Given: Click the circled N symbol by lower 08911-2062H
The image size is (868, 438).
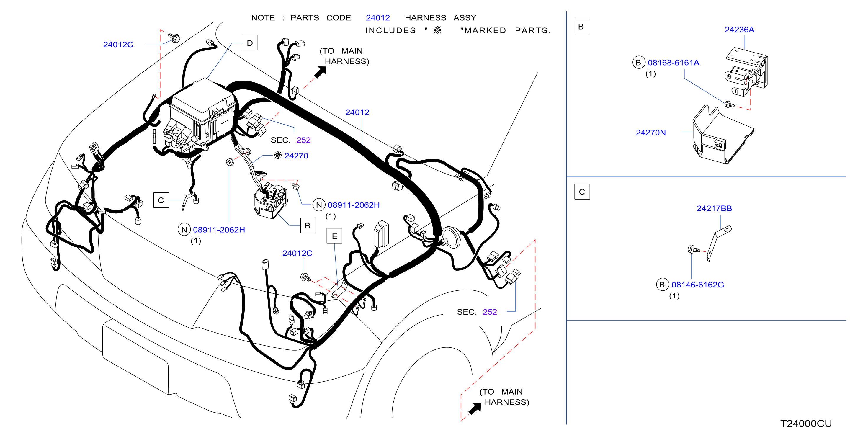Looking at the screenshot, I should pos(184,230).
